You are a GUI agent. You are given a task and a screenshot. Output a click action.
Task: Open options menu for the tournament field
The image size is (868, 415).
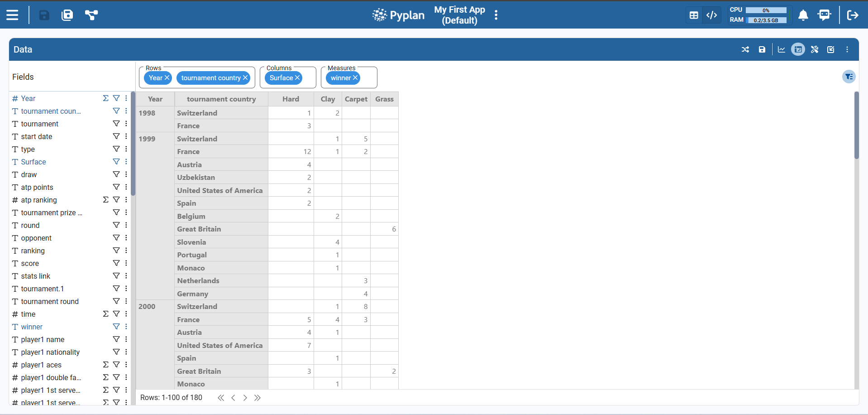[126, 124]
